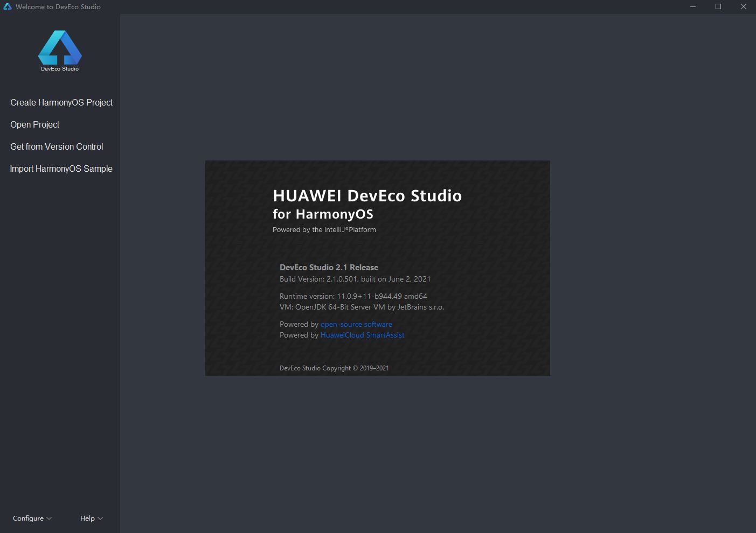Click the "Runtime version: 11.0.9+11-b944.49 amd64" line
This screenshot has width=756, height=533.
(x=353, y=296)
